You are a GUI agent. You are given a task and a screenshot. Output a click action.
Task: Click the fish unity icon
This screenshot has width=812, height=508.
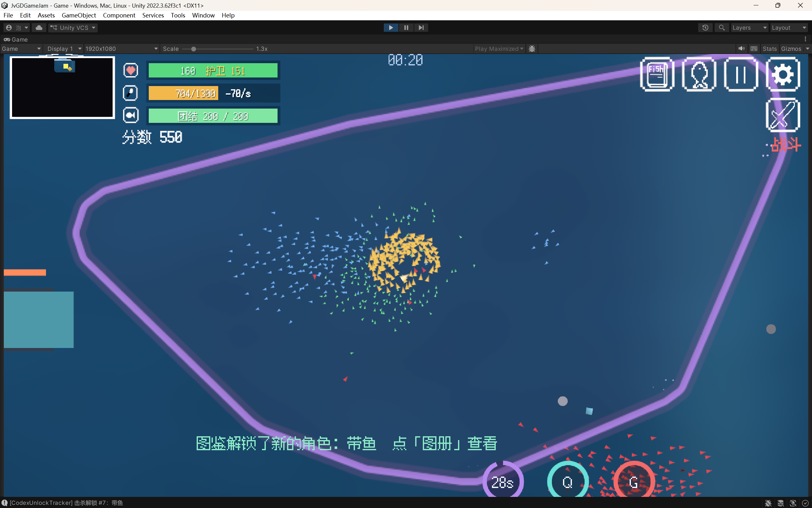[x=131, y=115]
